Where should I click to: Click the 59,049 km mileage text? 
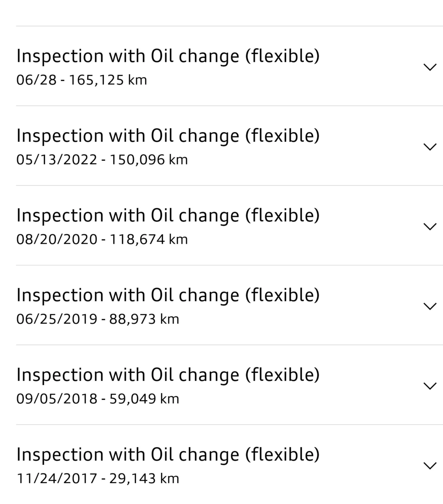tap(144, 399)
